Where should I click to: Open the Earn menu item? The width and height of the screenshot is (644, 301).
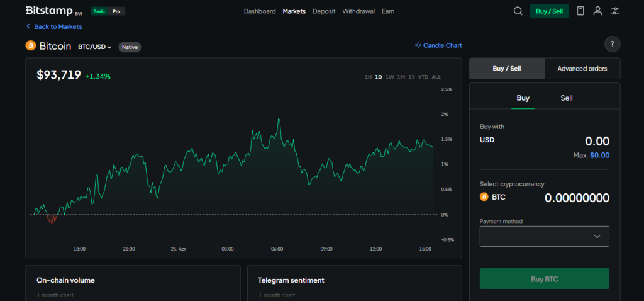387,11
